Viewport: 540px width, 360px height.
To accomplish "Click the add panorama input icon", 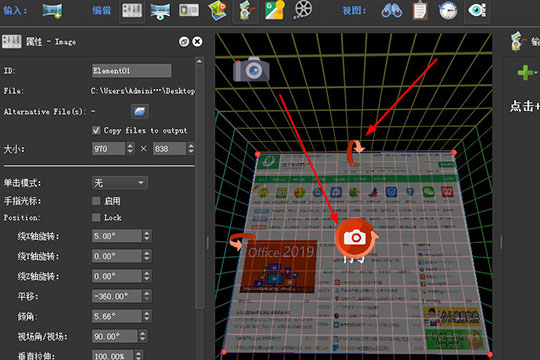I will [x=52, y=11].
